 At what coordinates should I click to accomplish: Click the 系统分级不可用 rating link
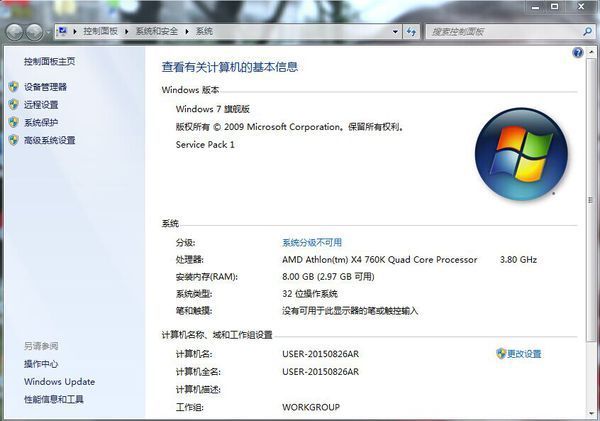tap(312, 242)
